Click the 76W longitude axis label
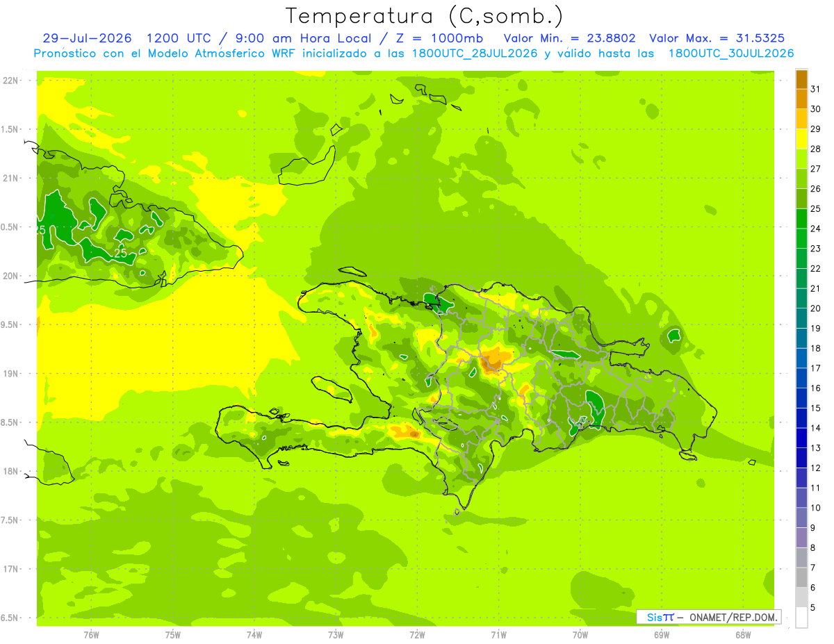Screen dimensions: 834x644 click(x=91, y=634)
